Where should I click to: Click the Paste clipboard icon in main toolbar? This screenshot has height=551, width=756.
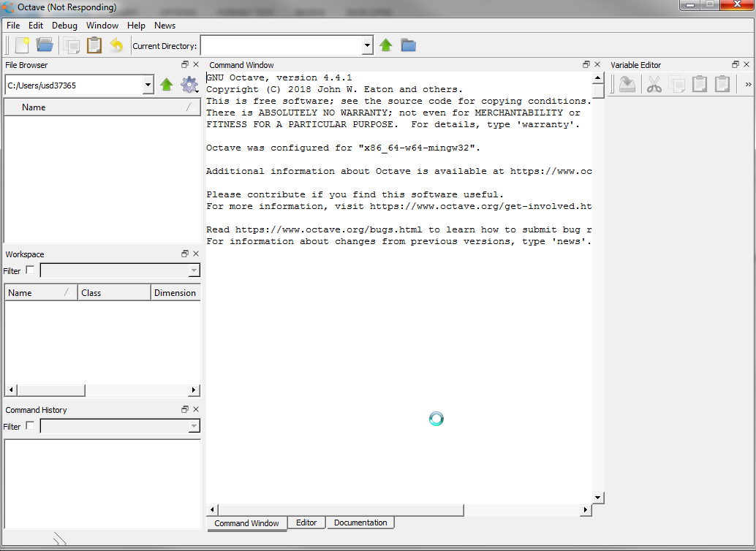point(94,45)
